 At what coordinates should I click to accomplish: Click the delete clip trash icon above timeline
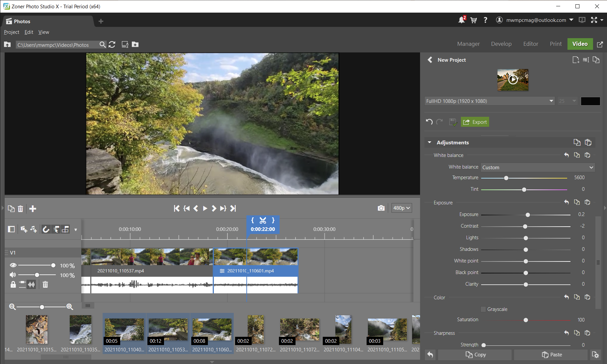(x=20, y=209)
